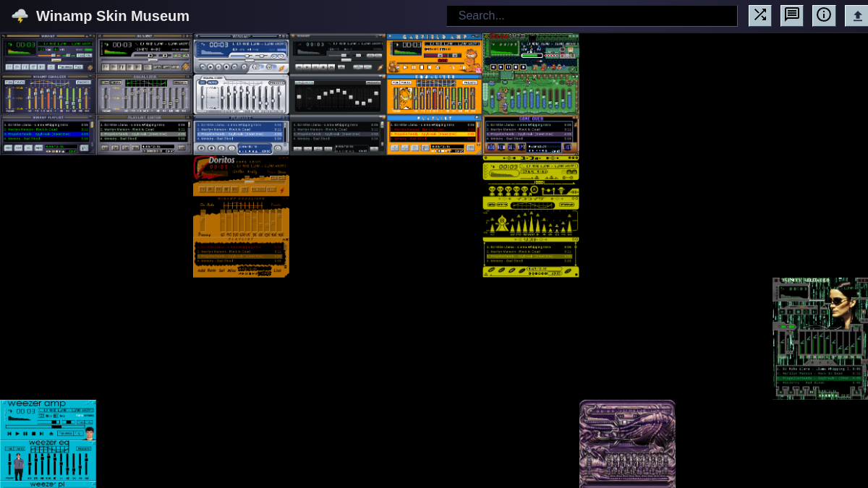Open the classic dark Winamp skin thumbnail
The image size is (868, 488).
(48, 94)
